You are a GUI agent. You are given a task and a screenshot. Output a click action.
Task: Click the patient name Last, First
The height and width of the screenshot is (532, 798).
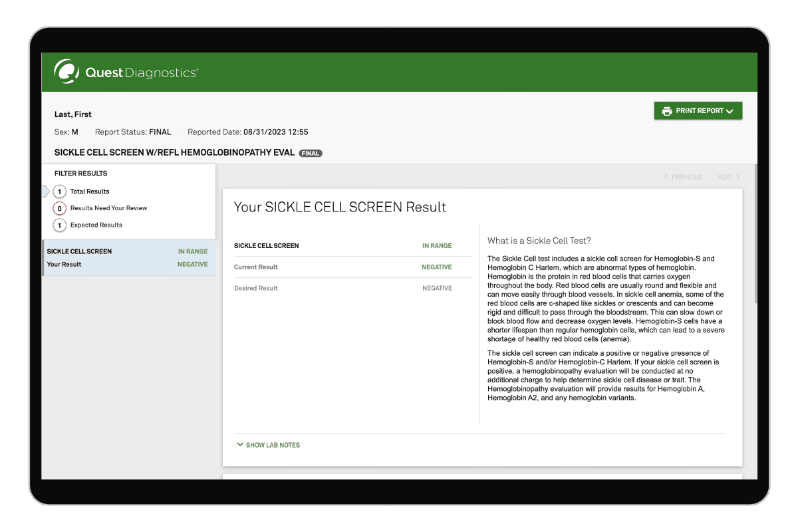tap(72, 114)
